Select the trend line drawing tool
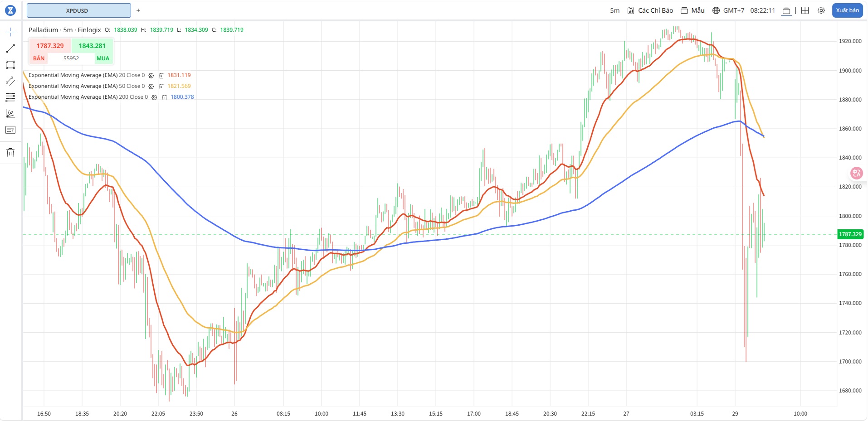The image size is (868, 421). 10,48
